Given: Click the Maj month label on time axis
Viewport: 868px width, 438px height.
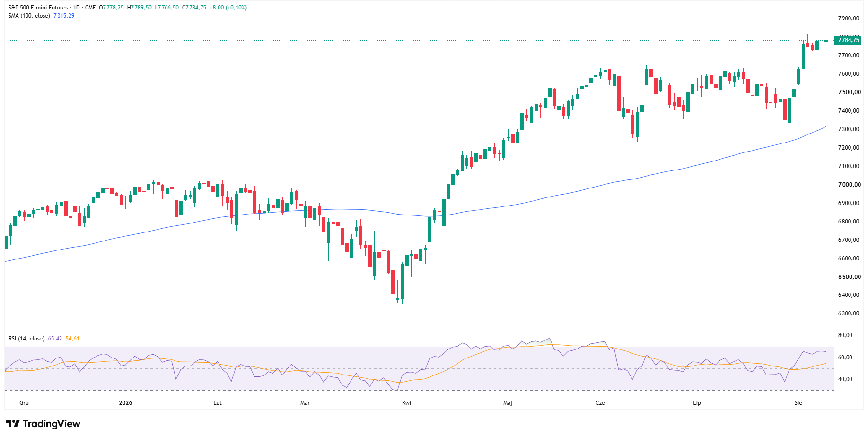Looking at the screenshot, I should click(508, 403).
